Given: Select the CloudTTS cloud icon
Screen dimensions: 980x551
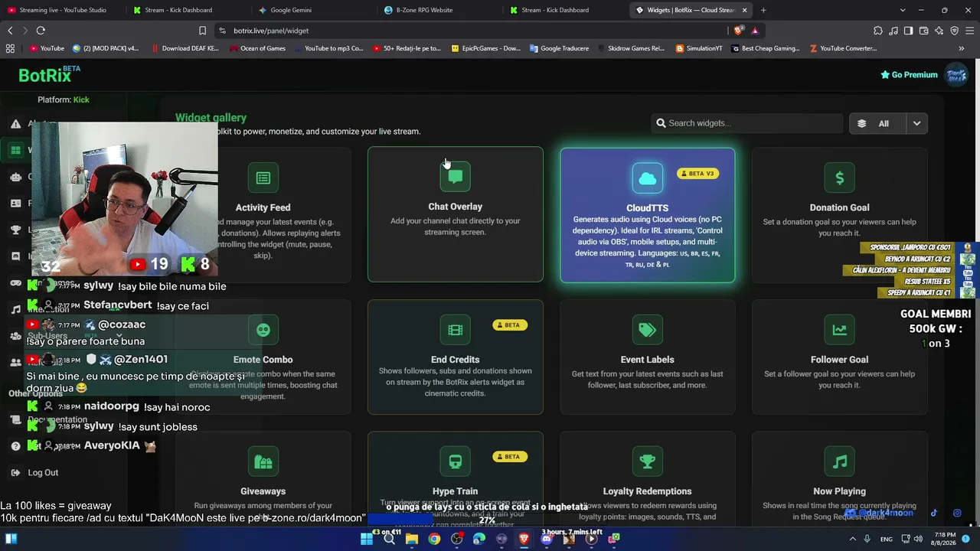Looking at the screenshot, I should 648,178.
